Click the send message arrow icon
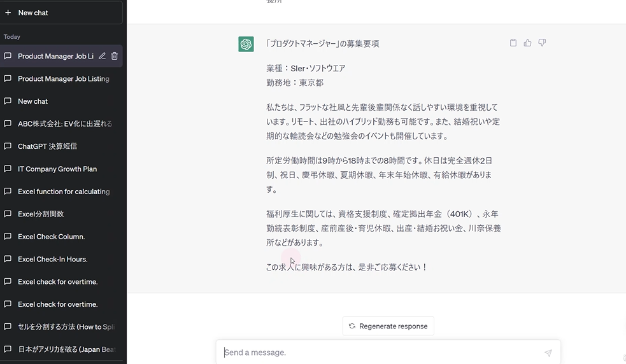The width and height of the screenshot is (626, 364). pyautogui.click(x=548, y=353)
